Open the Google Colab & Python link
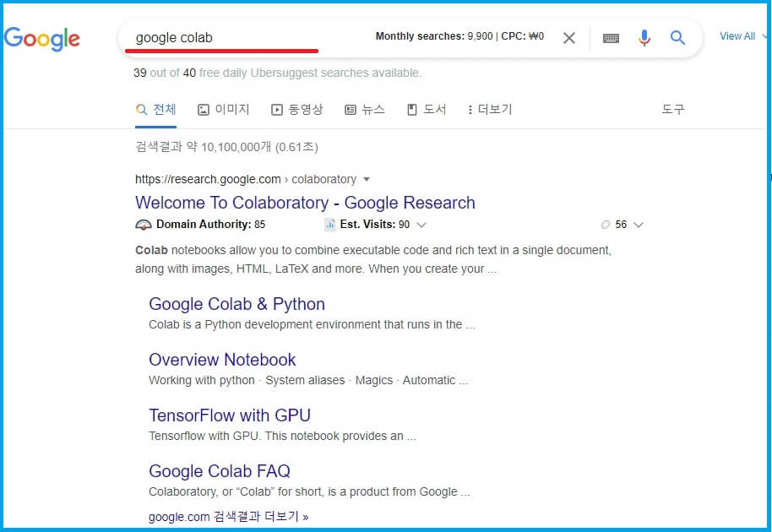This screenshot has width=772, height=532. [x=236, y=304]
